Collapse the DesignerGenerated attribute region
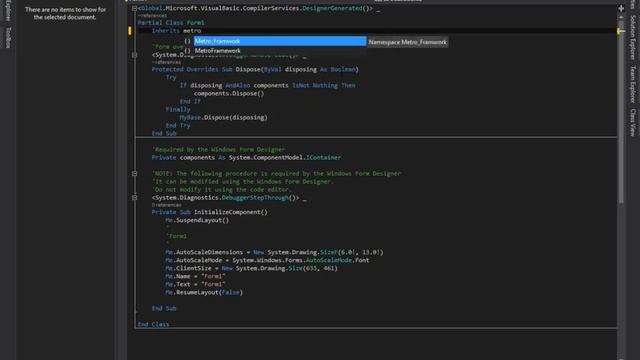640x360 pixels. coord(134,8)
